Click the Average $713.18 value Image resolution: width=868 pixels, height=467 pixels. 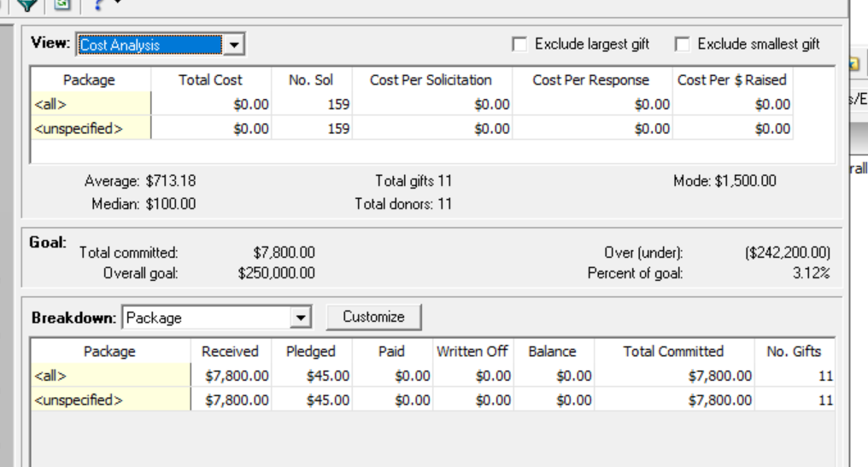[171, 181]
